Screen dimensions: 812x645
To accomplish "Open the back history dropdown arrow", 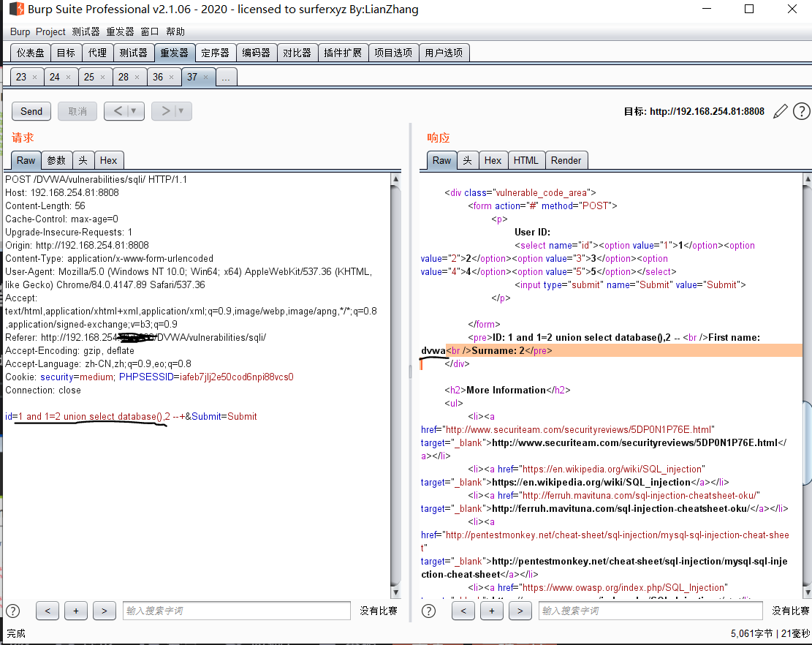I will tap(134, 111).
